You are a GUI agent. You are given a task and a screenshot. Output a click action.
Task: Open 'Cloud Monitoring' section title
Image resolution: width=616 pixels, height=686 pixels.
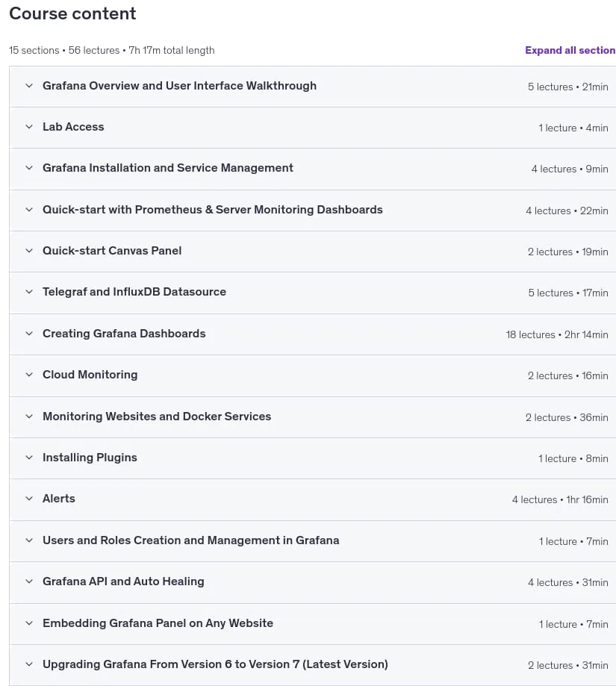coord(90,375)
